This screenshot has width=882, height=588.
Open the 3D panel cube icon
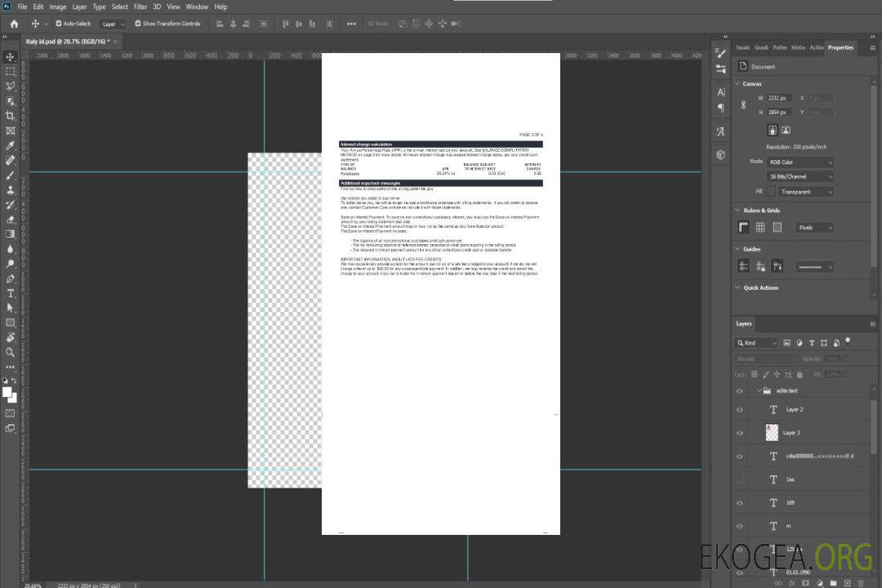coord(720,154)
